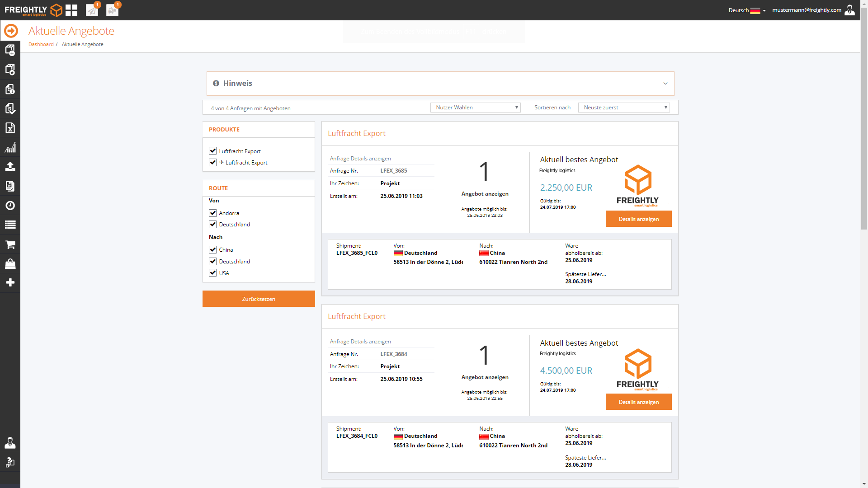Open the clock history sidebar icon
Viewport: 868px width, 488px height.
[10, 206]
